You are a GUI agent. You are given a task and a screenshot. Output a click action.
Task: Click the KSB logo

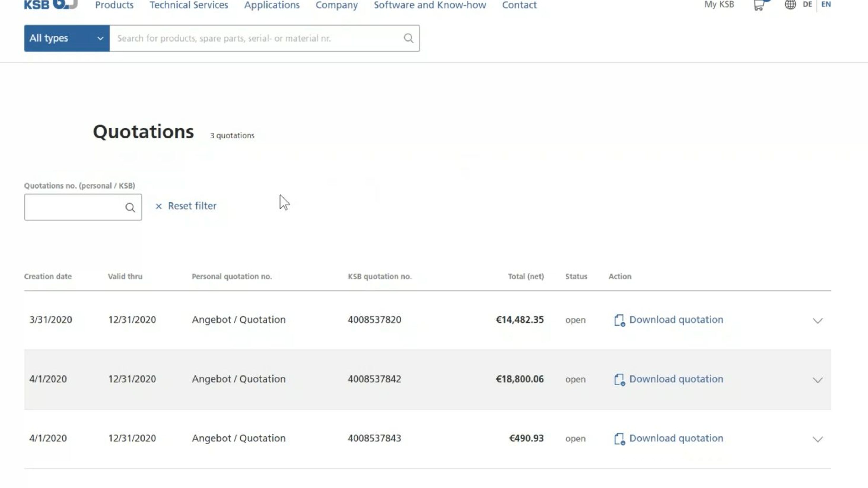(51, 4)
